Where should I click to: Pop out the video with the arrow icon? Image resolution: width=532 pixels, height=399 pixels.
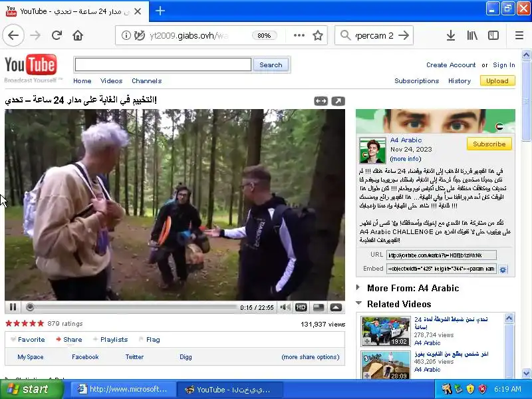338,101
